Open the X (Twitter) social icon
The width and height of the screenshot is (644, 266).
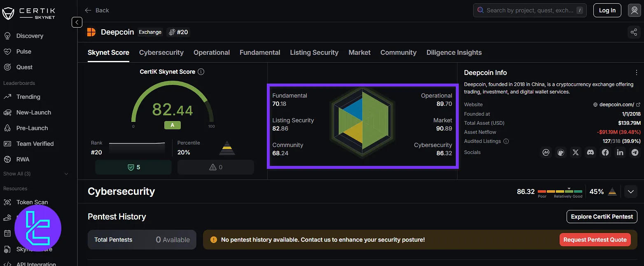point(576,152)
